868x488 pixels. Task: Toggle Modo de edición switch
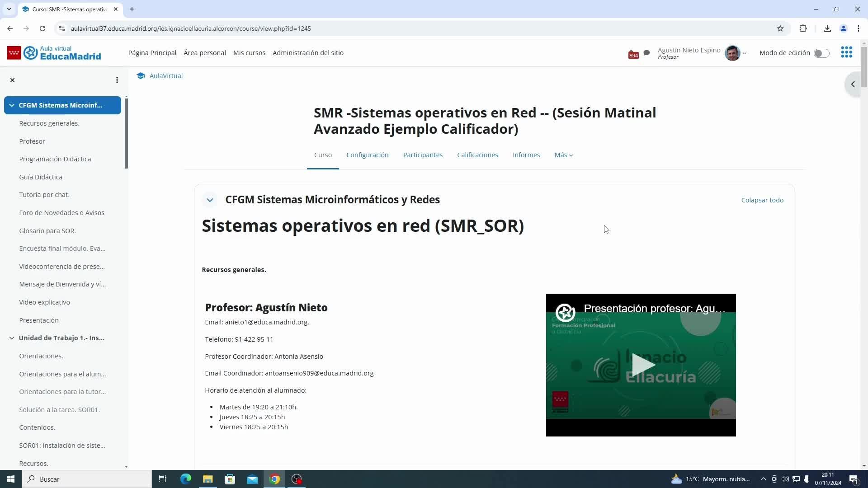pos(821,53)
